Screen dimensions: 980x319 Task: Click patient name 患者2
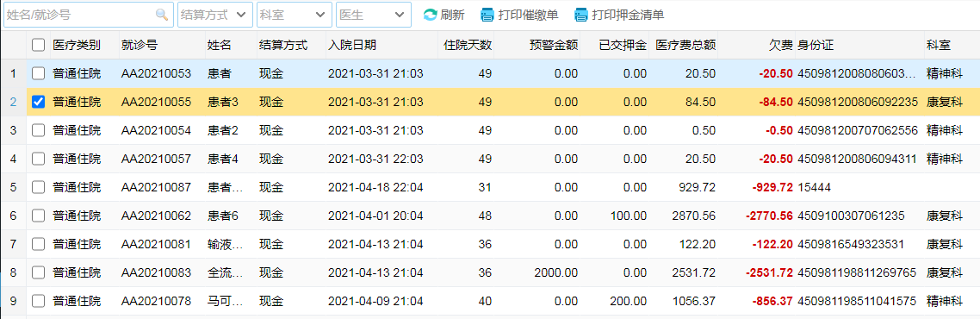tap(222, 130)
